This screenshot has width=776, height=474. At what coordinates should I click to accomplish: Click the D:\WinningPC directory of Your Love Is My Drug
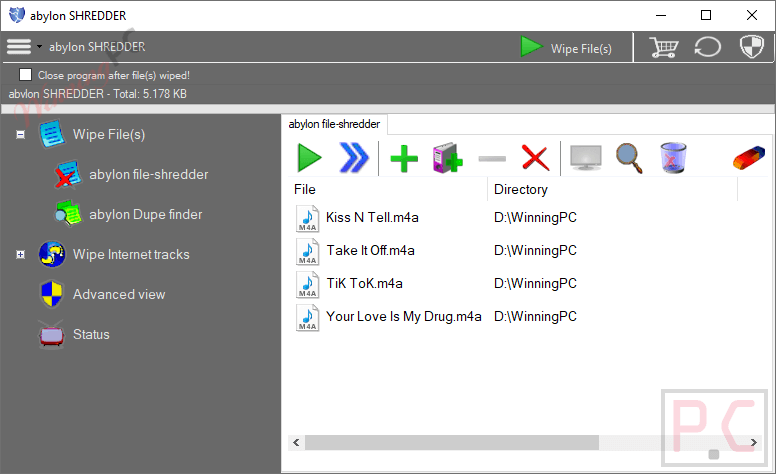tap(535, 317)
